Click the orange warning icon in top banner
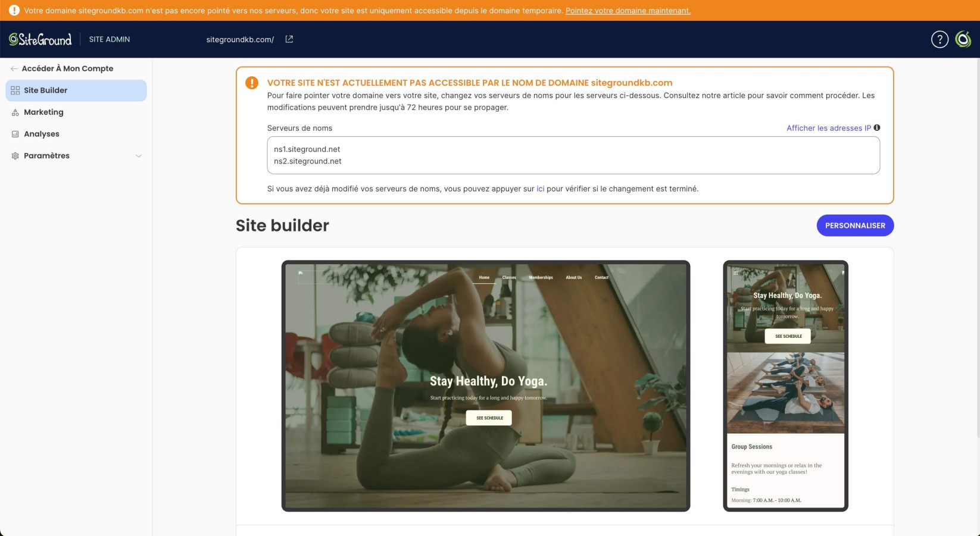The height and width of the screenshot is (536, 980). 14,10
